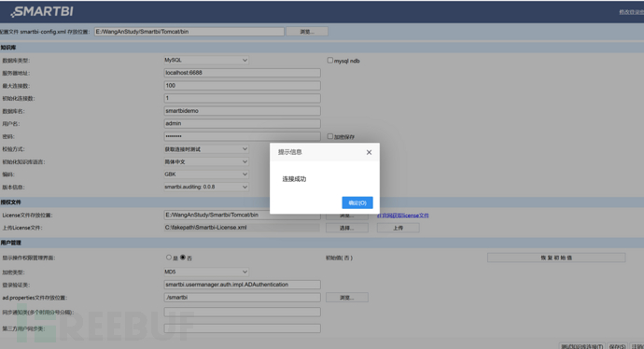The height and width of the screenshot is (349, 644).
Task: Expand the smartbi.auditing 0.0.8 version dropdown
Action: 206,187
